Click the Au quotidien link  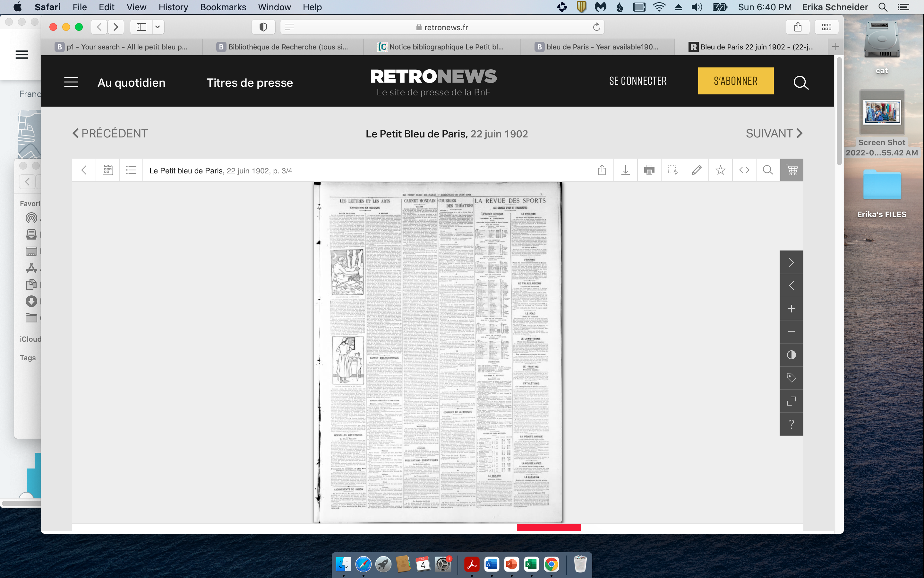131,83
